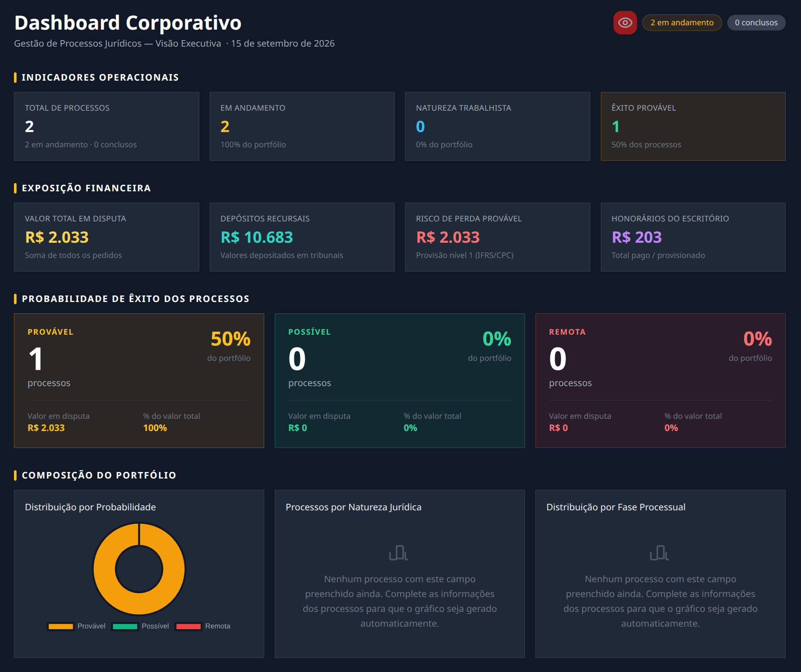This screenshot has width=801, height=672.
Task: Toggle the Provável legend color swatch
Action: pos(61,626)
